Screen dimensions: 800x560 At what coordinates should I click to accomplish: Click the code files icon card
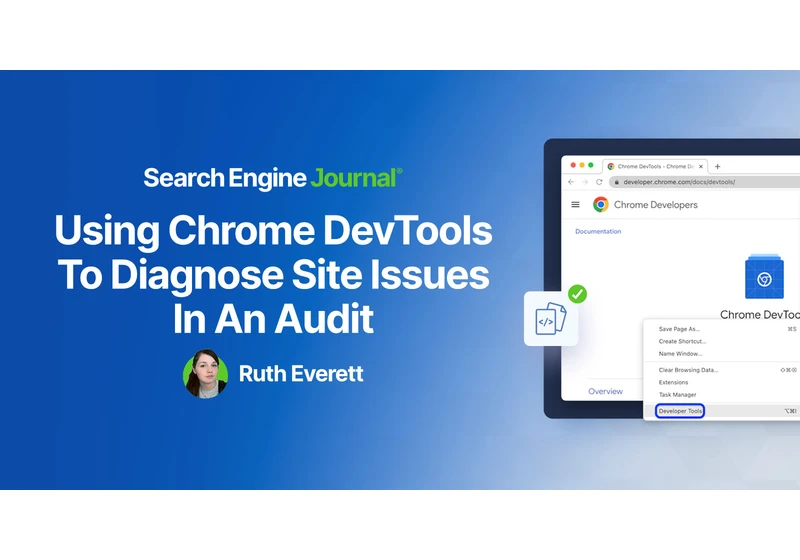pos(551,319)
